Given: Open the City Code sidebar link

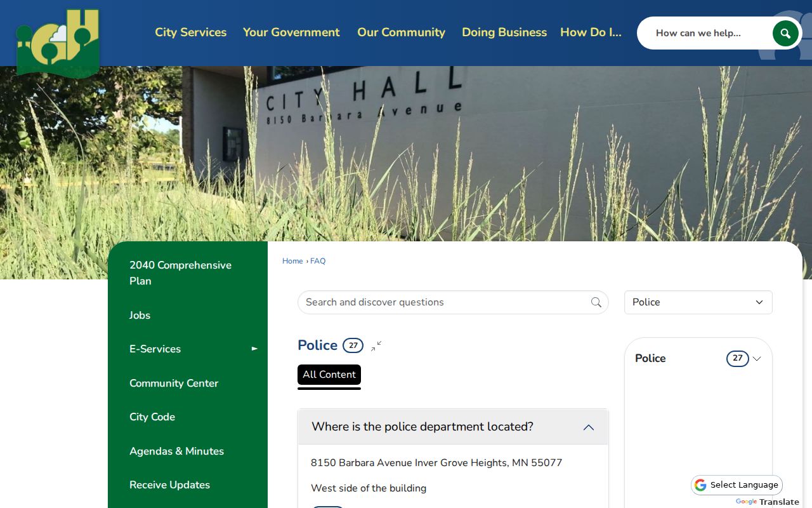Looking at the screenshot, I should pos(152,417).
